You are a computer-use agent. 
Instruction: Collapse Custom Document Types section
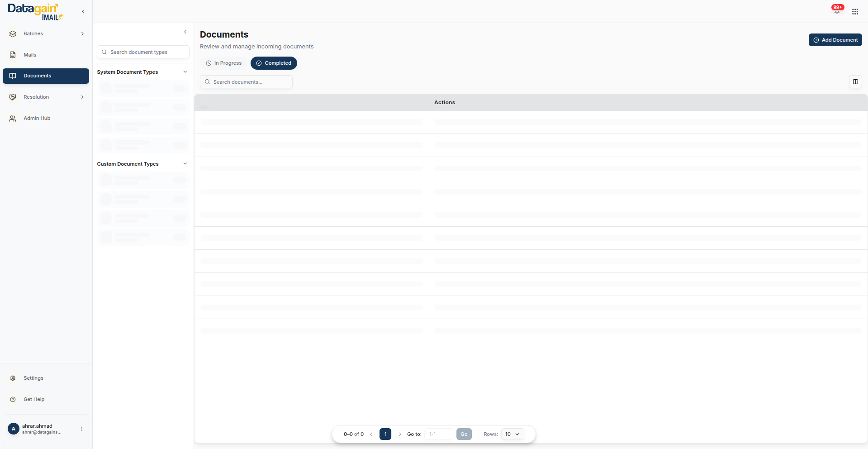click(x=185, y=164)
